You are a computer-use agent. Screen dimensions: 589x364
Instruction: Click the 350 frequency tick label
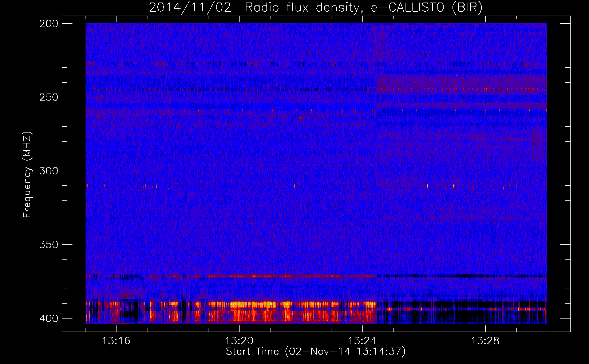(49, 245)
